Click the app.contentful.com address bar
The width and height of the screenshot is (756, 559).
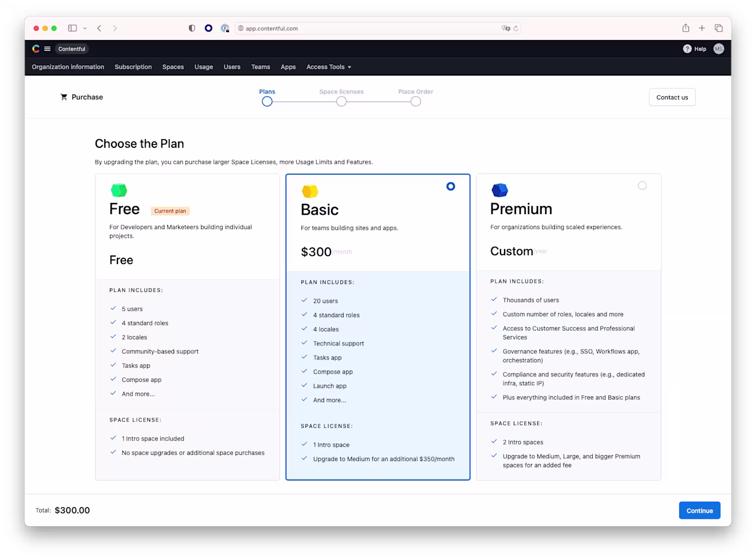378,28
